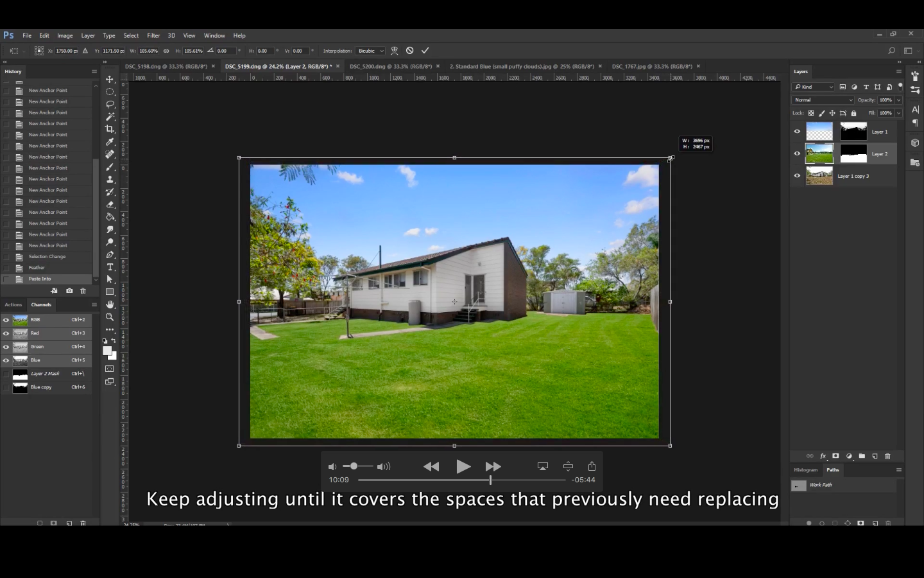Select the History Brush tool

click(110, 192)
